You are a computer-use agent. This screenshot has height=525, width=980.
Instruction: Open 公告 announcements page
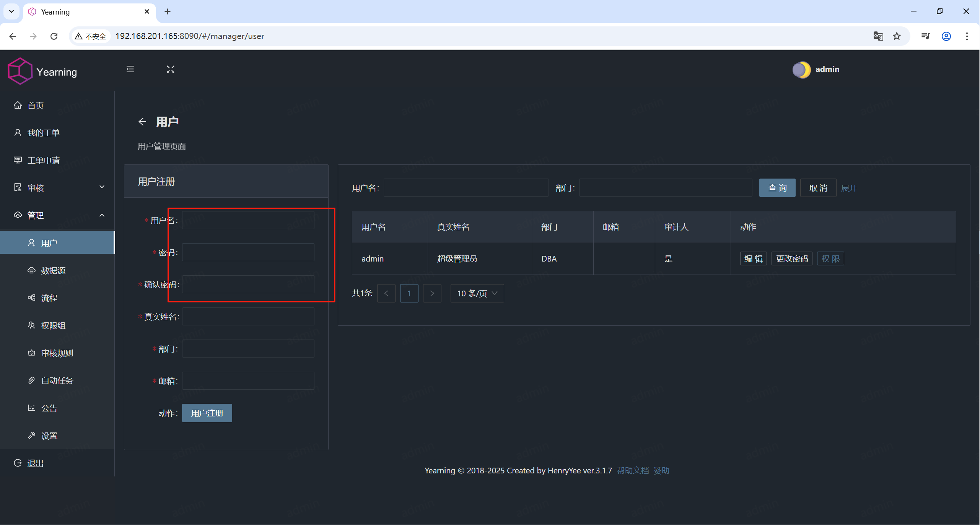49,408
